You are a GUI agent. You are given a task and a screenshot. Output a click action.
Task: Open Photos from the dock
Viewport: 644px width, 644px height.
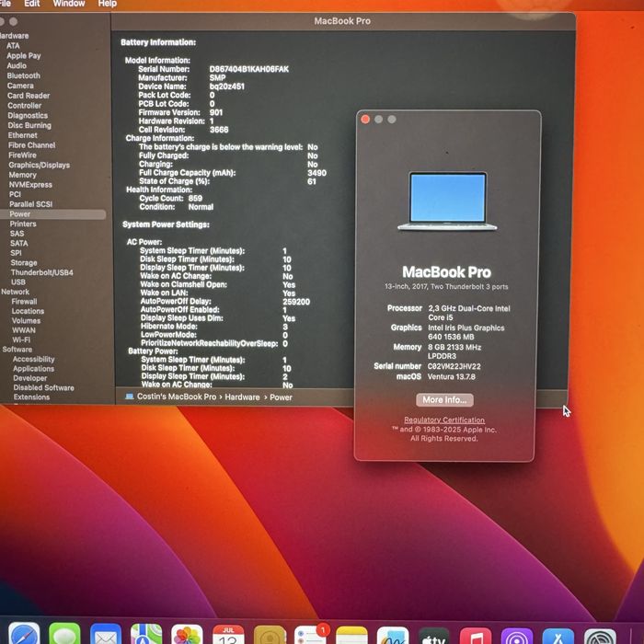188,635
